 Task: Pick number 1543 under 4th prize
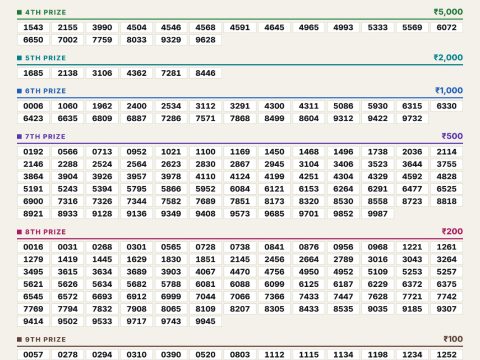point(33,27)
